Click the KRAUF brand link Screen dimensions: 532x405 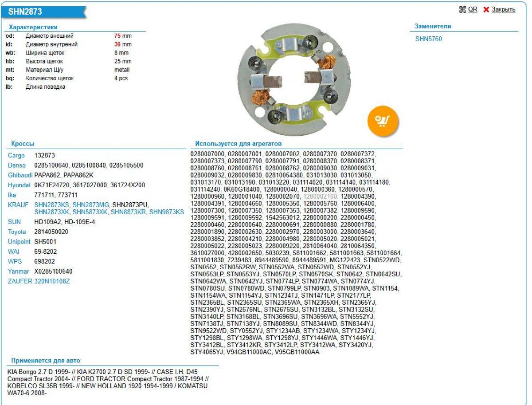click(x=18, y=204)
